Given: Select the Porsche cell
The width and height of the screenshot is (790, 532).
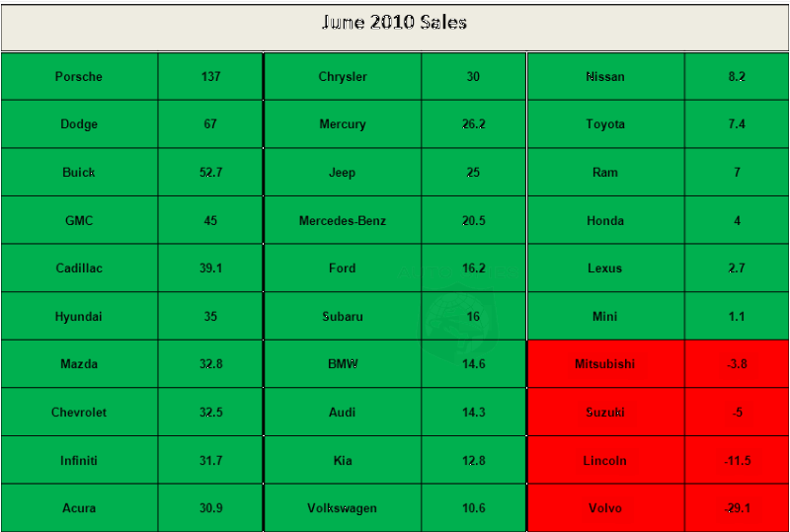Looking at the screenshot, I should point(79,77).
